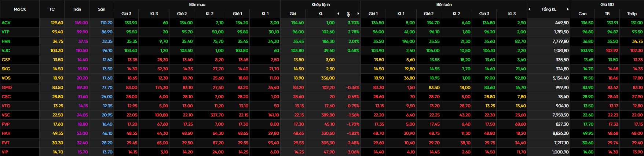Open the HVN stock symbol

(x=6, y=41)
